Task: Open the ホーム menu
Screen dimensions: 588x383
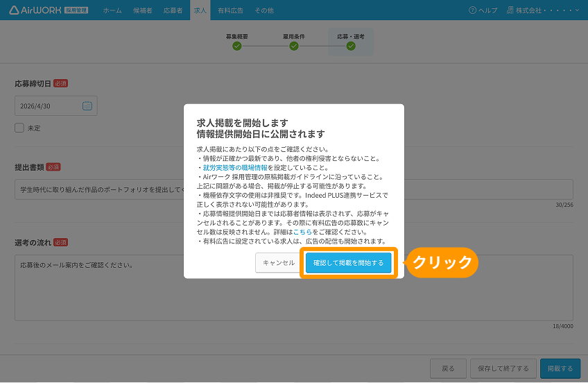Action: coord(112,10)
